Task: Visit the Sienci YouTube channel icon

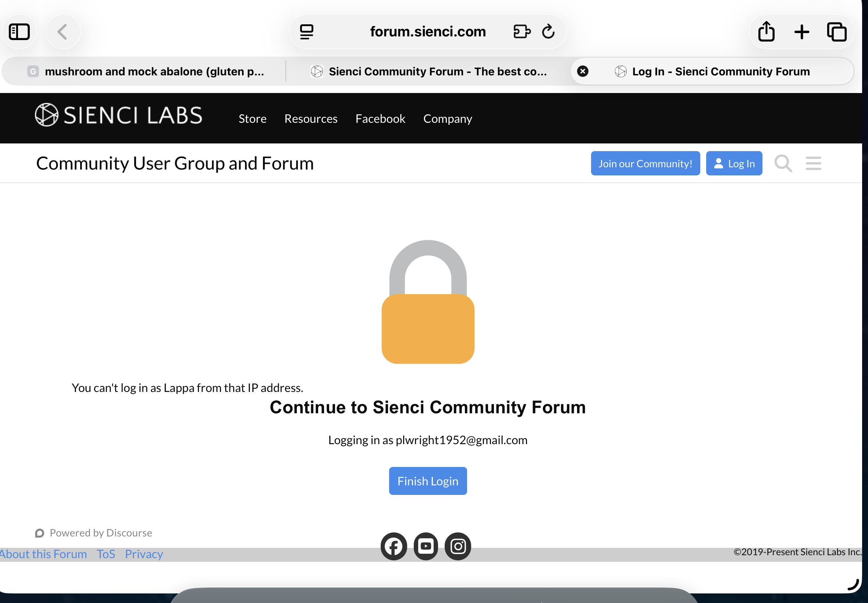Action: pyautogui.click(x=426, y=546)
